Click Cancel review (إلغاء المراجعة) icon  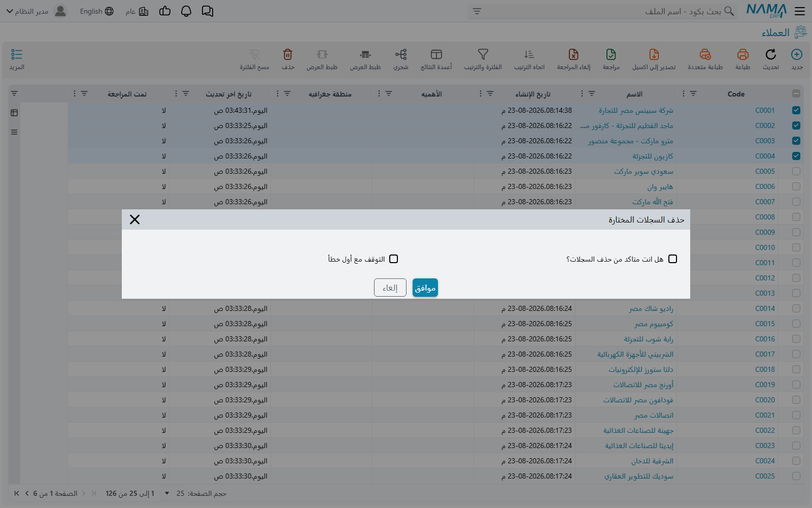(573, 54)
